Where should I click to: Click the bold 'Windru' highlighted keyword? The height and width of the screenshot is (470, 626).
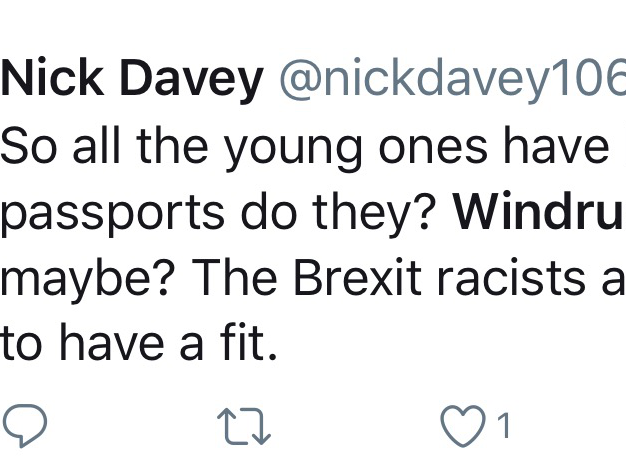538,214
